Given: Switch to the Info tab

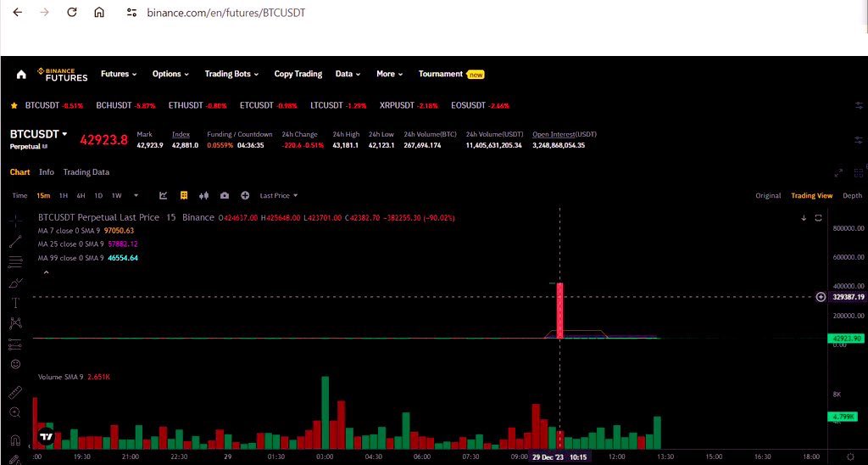Looking at the screenshot, I should pos(47,171).
